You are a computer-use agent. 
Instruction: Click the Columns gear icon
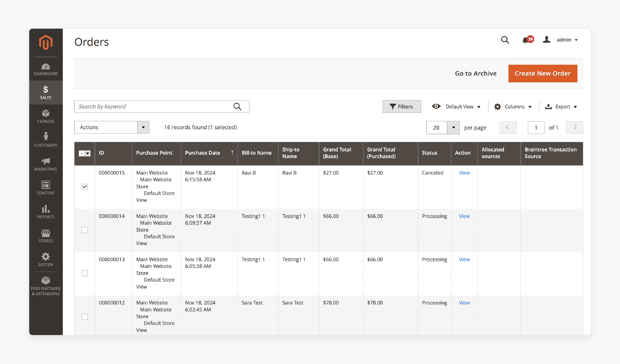498,107
